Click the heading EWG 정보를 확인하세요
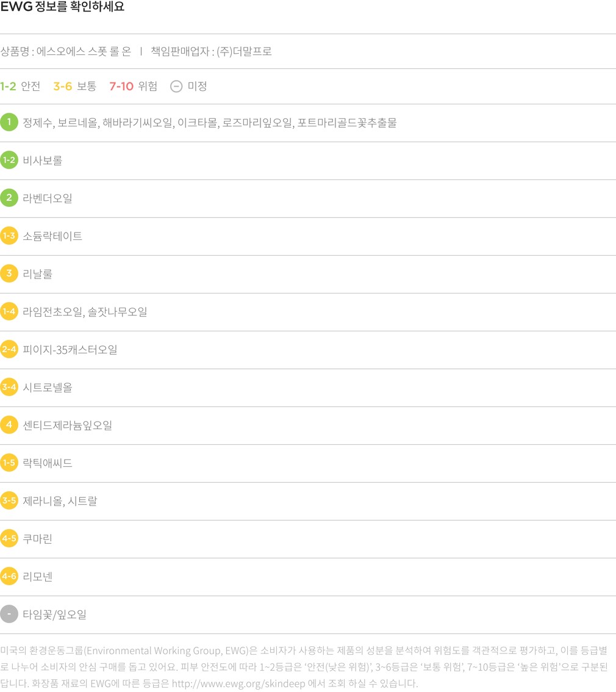 click(x=62, y=7)
